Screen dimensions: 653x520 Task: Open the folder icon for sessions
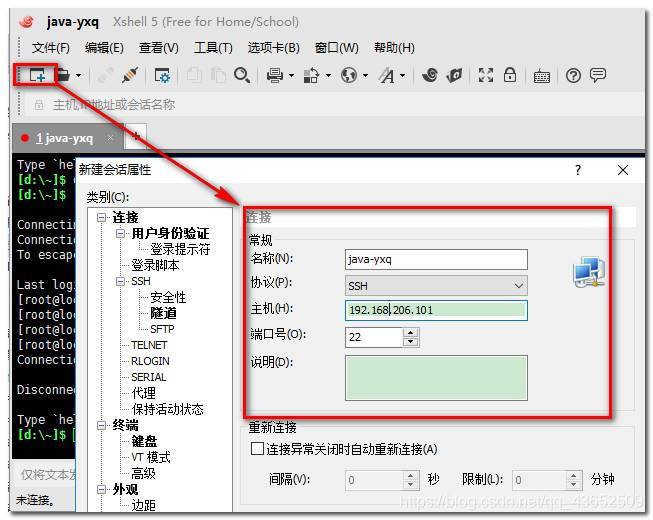point(63,75)
